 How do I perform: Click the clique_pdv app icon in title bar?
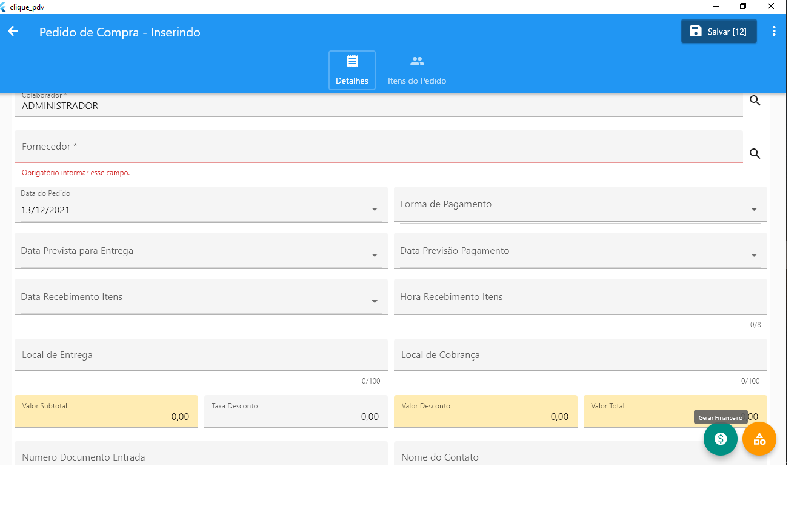click(4, 7)
